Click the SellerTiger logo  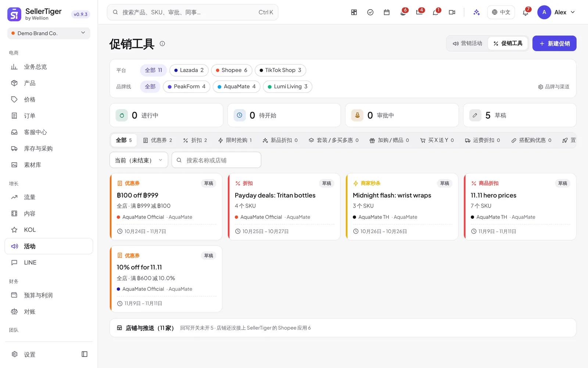pyautogui.click(x=14, y=14)
